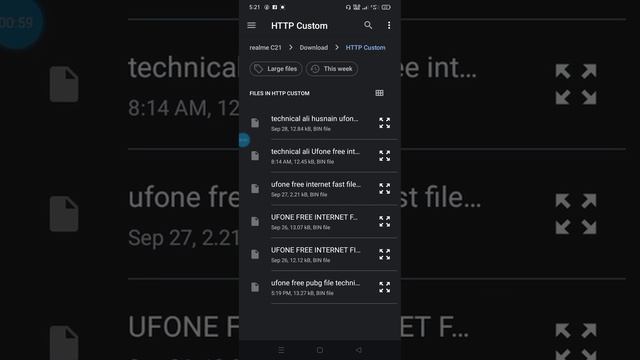Tap Android back navigation button

click(358, 350)
